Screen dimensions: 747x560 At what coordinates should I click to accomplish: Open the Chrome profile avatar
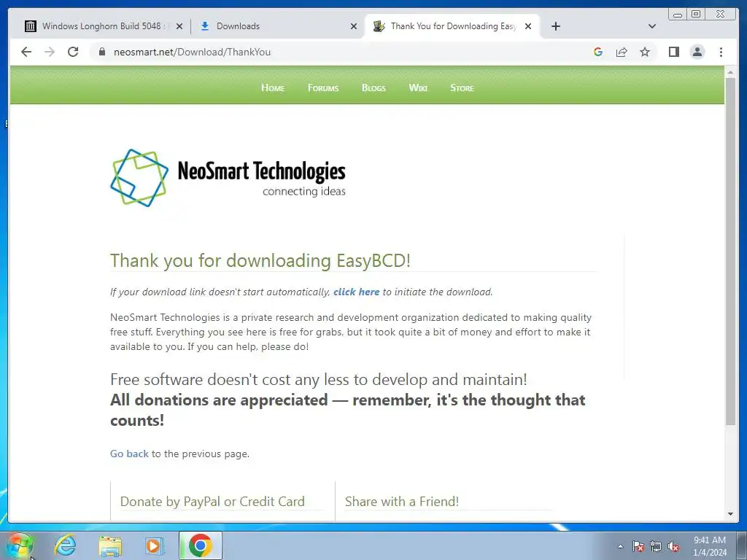pyautogui.click(x=697, y=52)
